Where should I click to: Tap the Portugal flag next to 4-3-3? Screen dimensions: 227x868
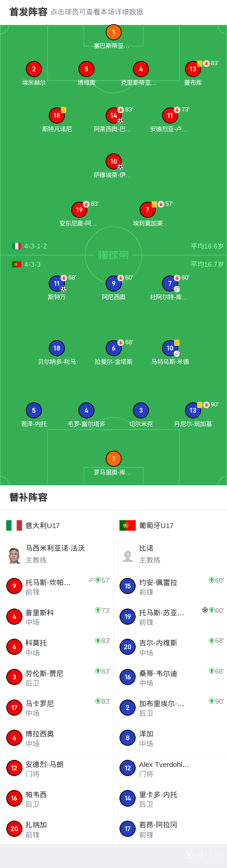click(x=17, y=264)
